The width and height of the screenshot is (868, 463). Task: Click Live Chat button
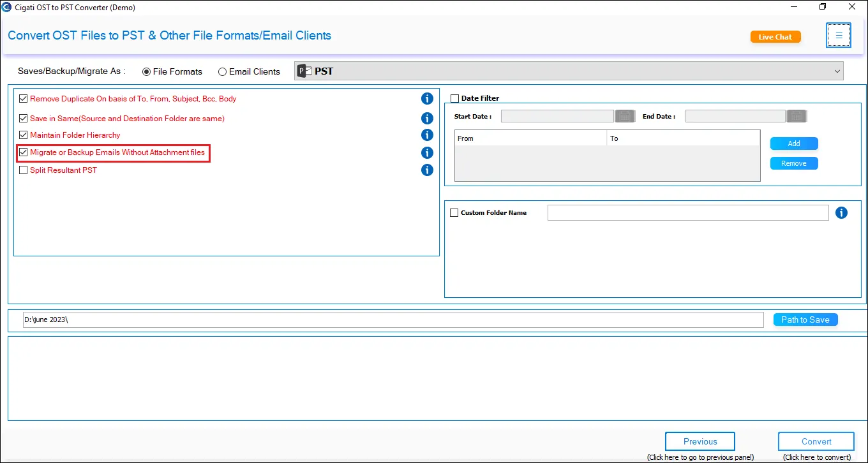click(x=775, y=37)
